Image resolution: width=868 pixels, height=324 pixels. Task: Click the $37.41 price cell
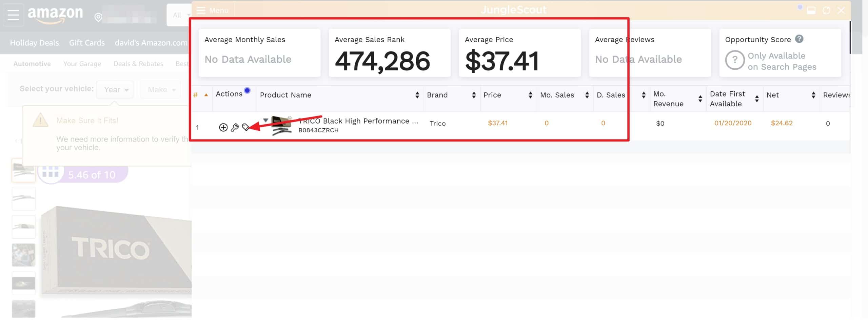498,123
